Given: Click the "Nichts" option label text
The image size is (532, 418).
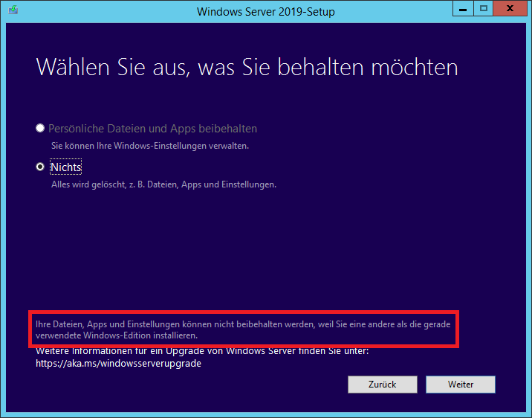Looking at the screenshot, I should point(65,167).
